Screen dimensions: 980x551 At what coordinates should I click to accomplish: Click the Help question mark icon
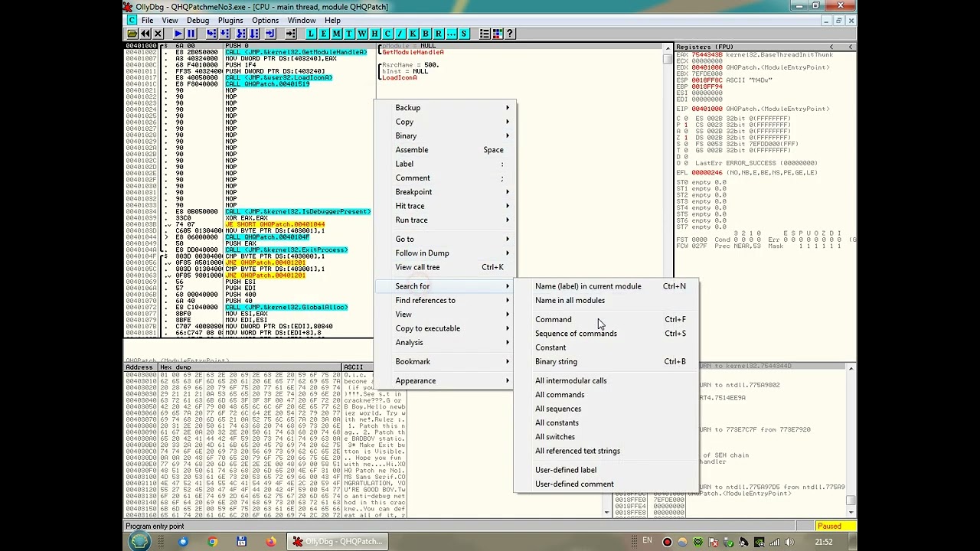pos(509,34)
